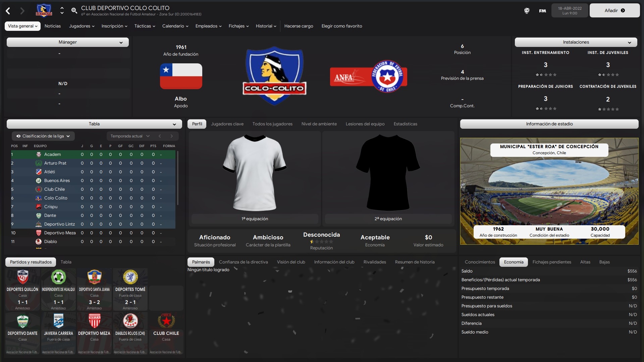Click the Chile flag icon
This screenshot has width=644, height=362.
(181, 76)
